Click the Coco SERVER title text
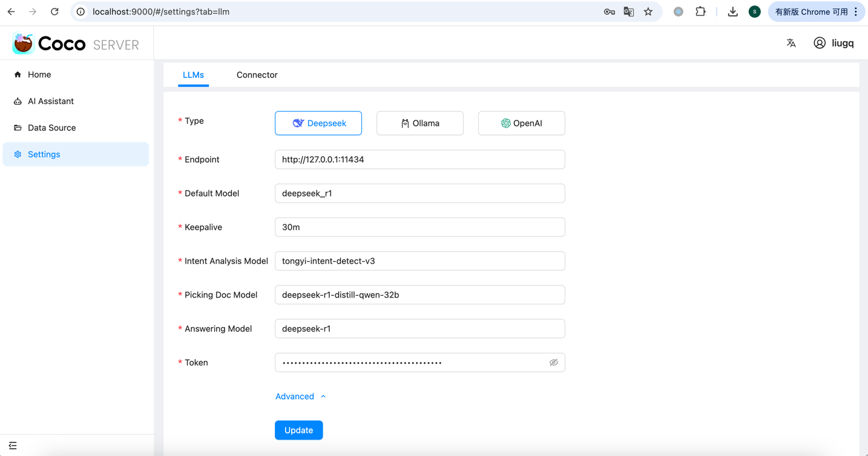 [88, 44]
